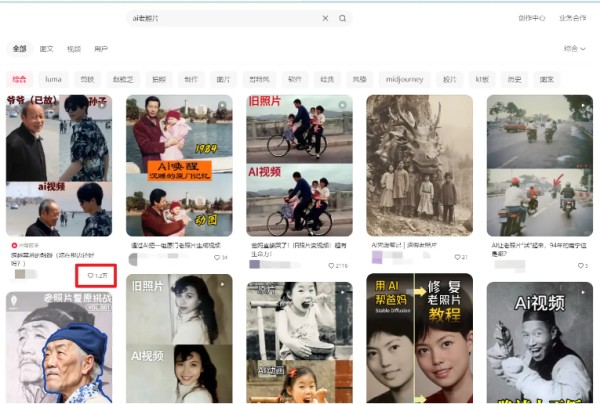Image resolution: width=600 pixels, height=404 pixels.
Task: Open the 业务合作 link
Action: point(572,18)
